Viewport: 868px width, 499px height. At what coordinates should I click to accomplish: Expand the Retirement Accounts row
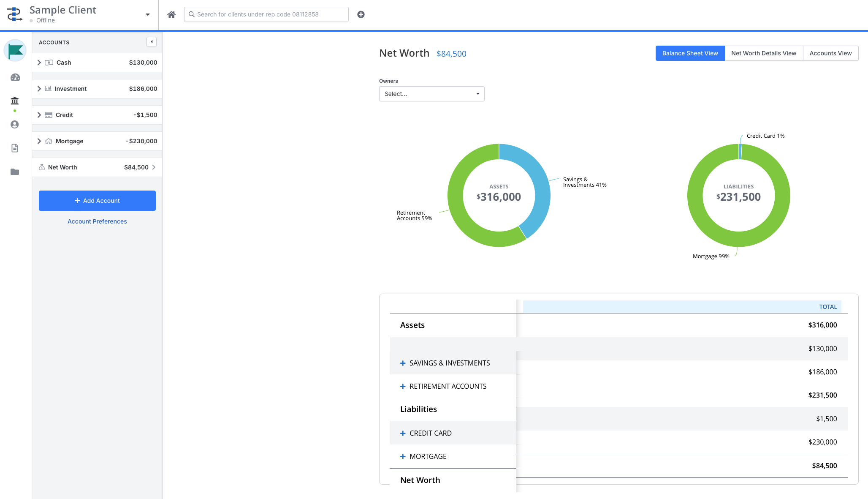coord(403,386)
